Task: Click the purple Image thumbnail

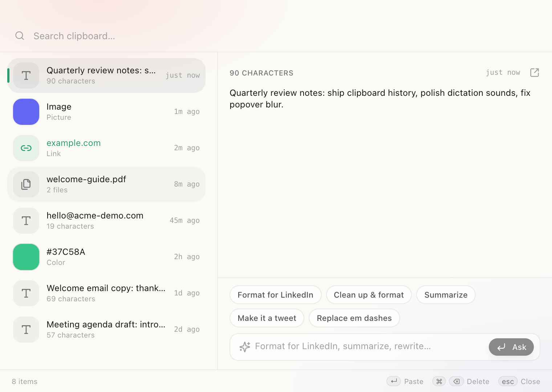Action: (x=26, y=112)
